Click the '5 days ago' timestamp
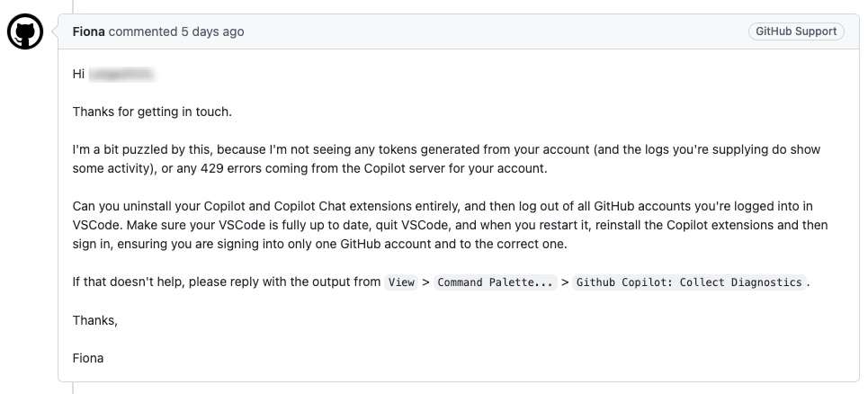 pyautogui.click(x=212, y=31)
